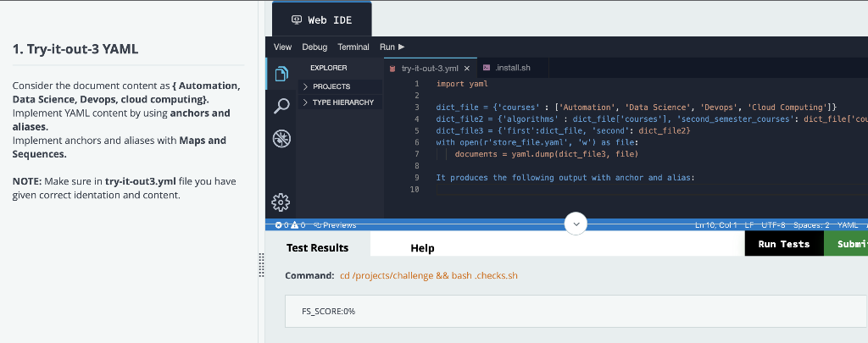Expand the PROJECTS section
This screenshot has height=343, width=868.
341,87
